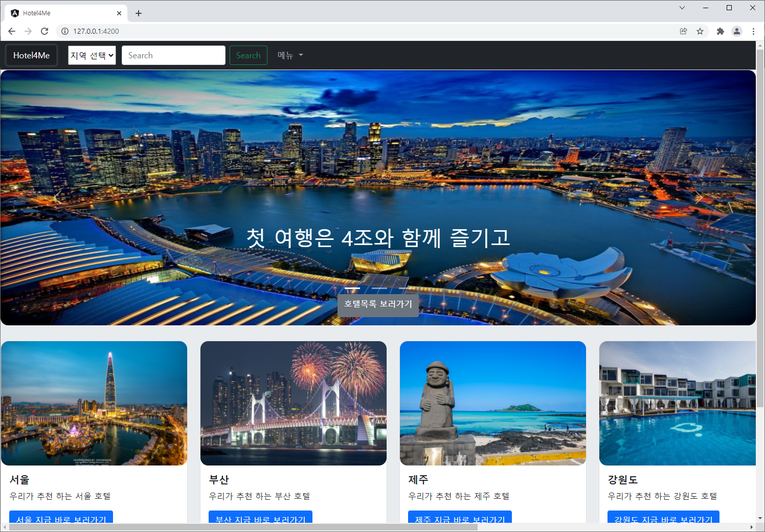Click the browser share icon
This screenshot has width=765, height=532.
(684, 31)
